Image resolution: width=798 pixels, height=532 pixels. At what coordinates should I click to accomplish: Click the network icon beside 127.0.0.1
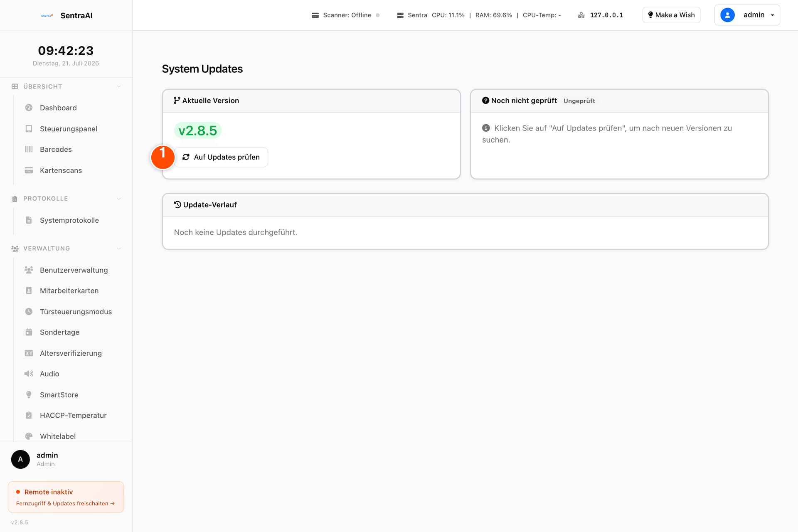581,15
